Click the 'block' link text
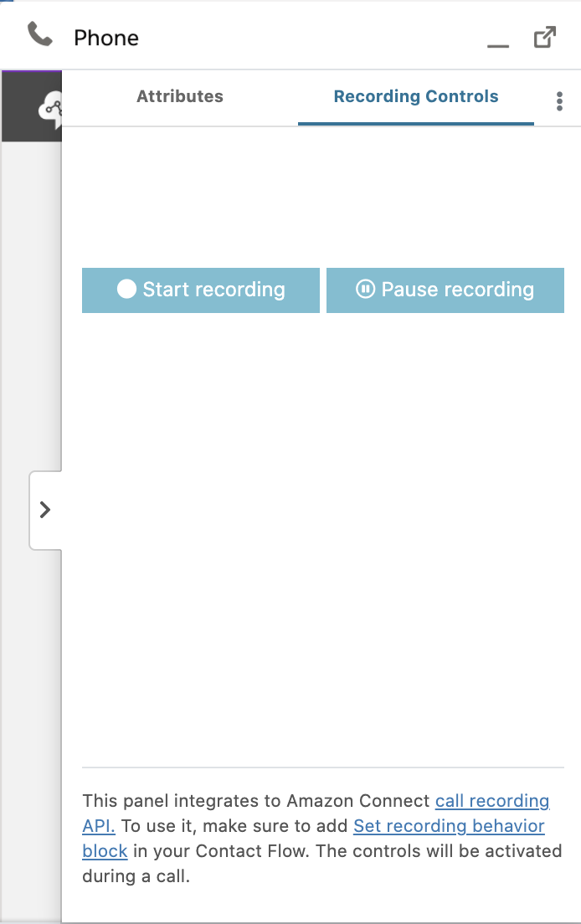This screenshot has width=581, height=924. 105,851
